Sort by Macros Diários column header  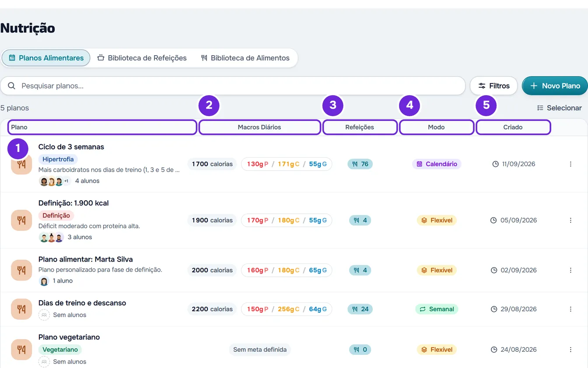pos(259,127)
